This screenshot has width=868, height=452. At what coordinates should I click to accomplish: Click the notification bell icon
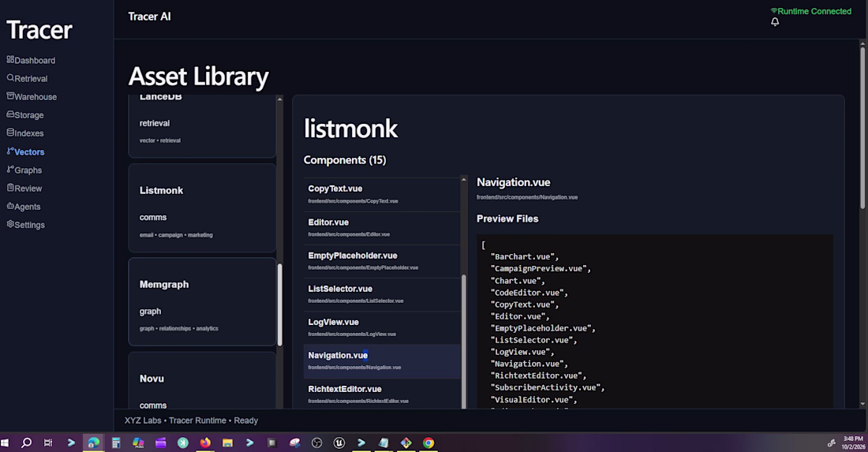tap(775, 22)
